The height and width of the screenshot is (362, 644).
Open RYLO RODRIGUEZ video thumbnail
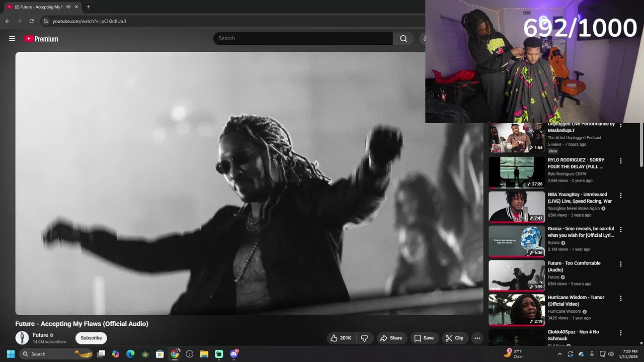[517, 172]
